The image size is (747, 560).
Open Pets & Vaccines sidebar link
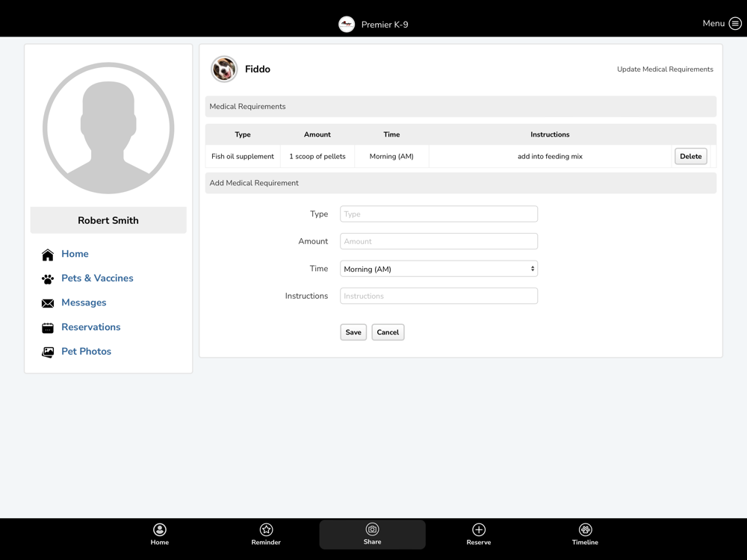point(97,278)
